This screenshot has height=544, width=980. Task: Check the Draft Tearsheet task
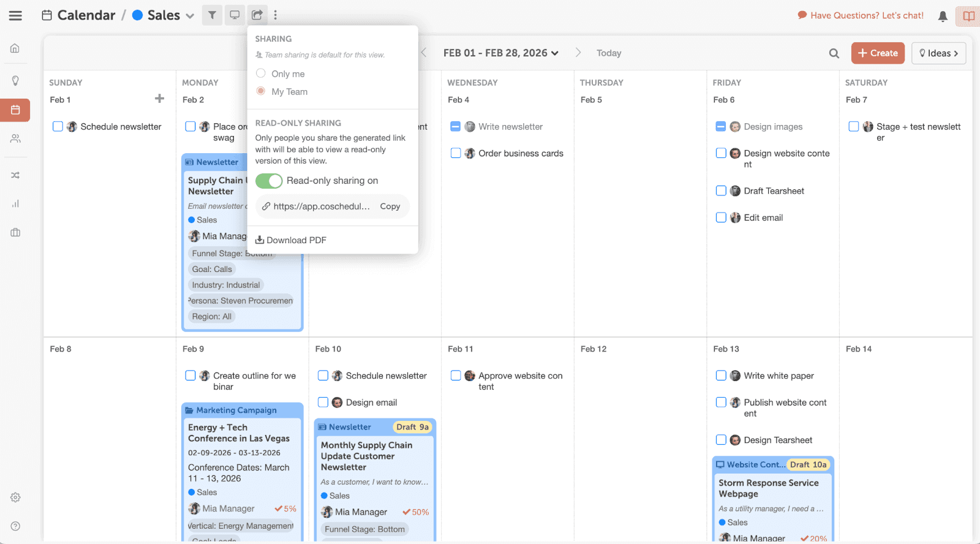[x=721, y=191]
